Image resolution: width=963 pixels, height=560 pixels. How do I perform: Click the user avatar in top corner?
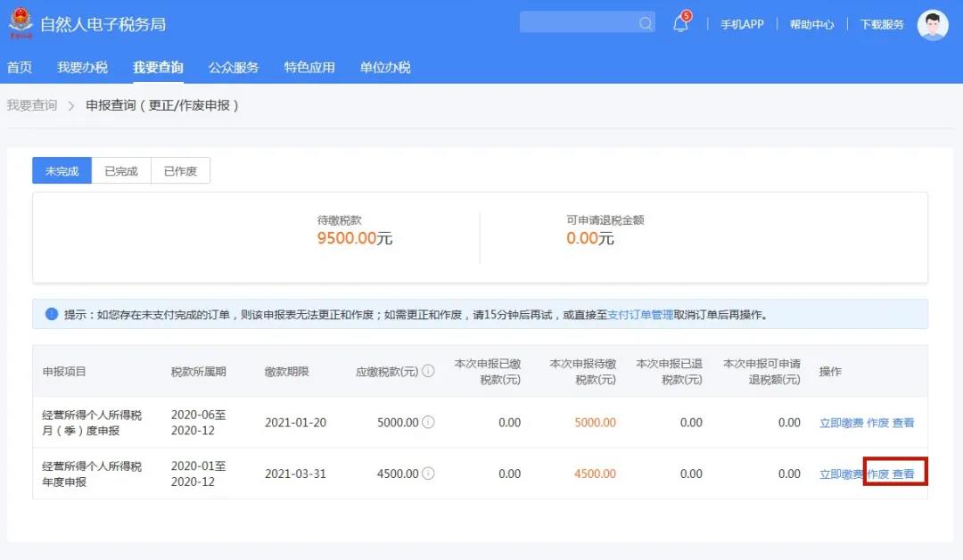(x=933, y=24)
